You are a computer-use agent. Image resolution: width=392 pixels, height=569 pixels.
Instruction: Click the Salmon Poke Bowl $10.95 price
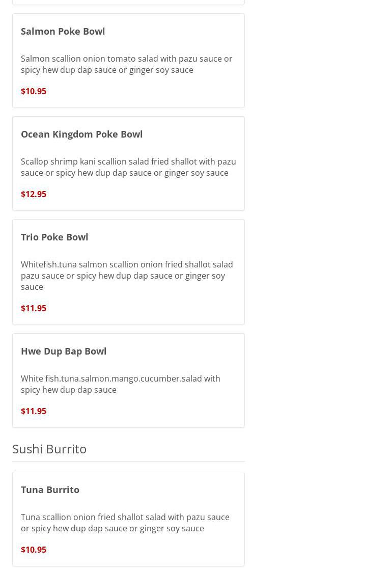coord(34,91)
